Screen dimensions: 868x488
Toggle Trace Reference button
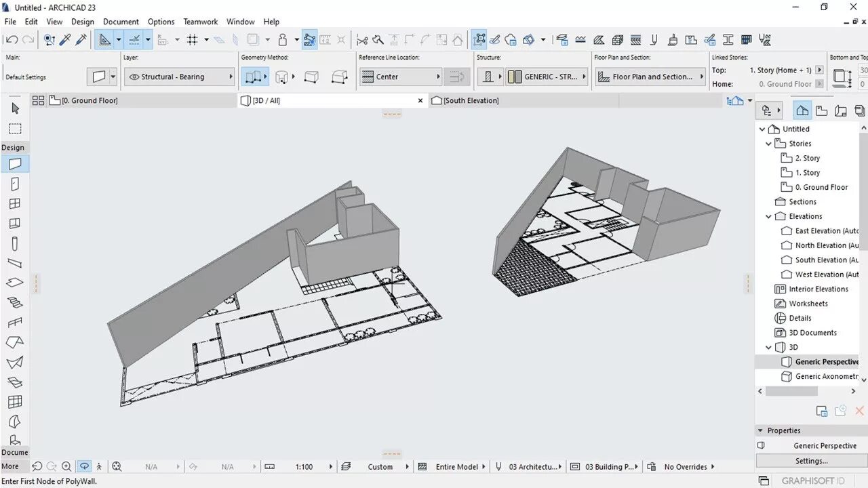click(x=252, y=40)
